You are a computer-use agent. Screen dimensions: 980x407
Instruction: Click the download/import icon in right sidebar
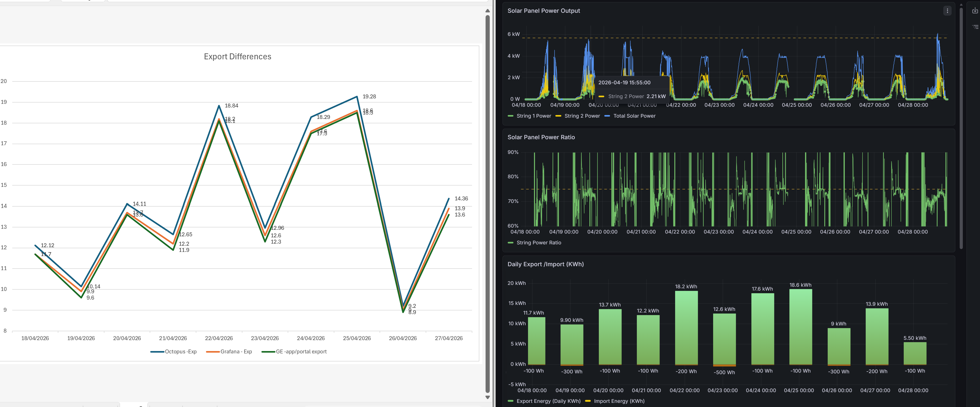pos(975,11)
